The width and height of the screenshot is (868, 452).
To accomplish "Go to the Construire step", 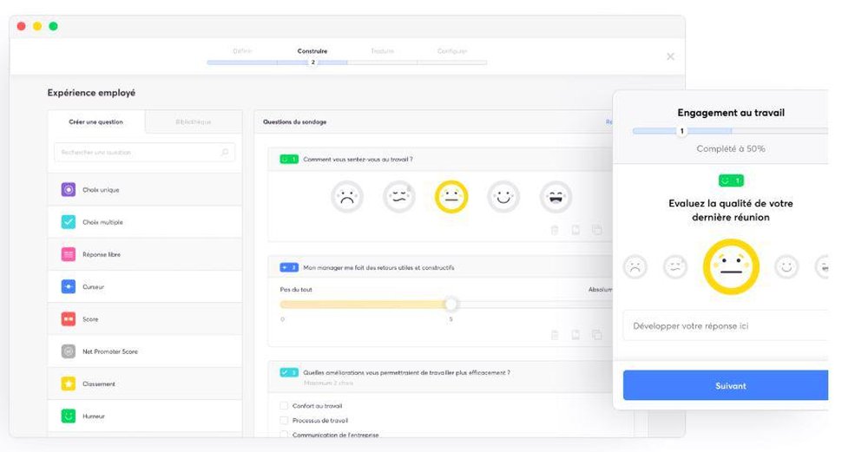I will (312, 51).
